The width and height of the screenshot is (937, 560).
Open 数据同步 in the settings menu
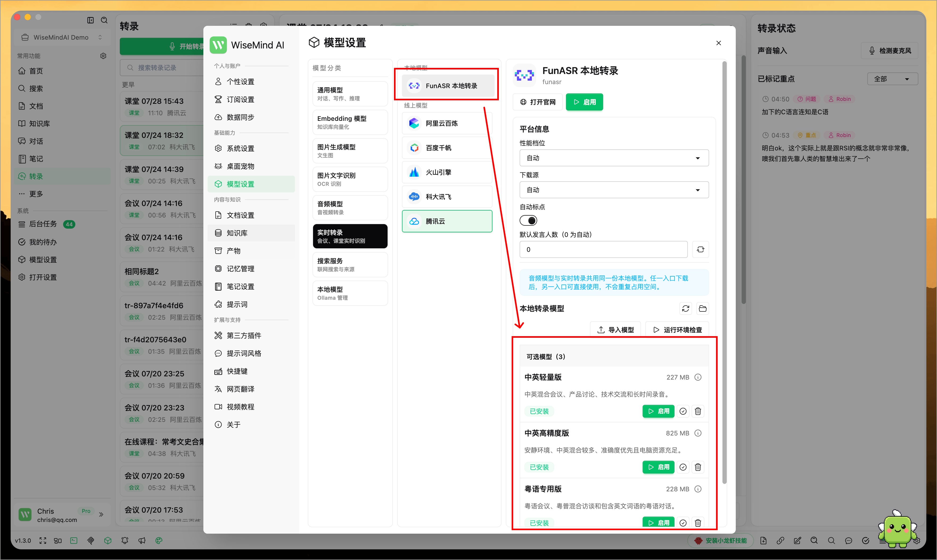click(x=251, y=117)
